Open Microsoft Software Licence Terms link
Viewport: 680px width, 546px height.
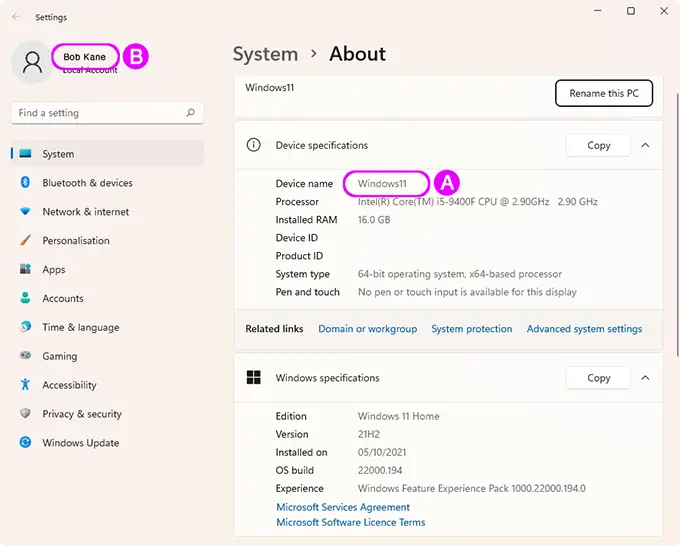[x=351, y=522]
